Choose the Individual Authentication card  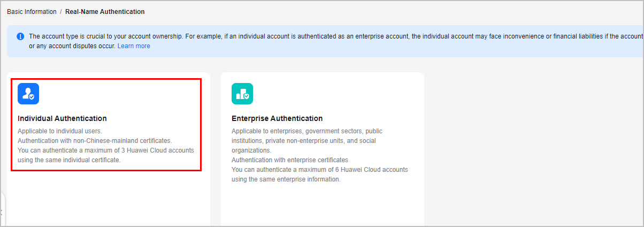(109, 149)
